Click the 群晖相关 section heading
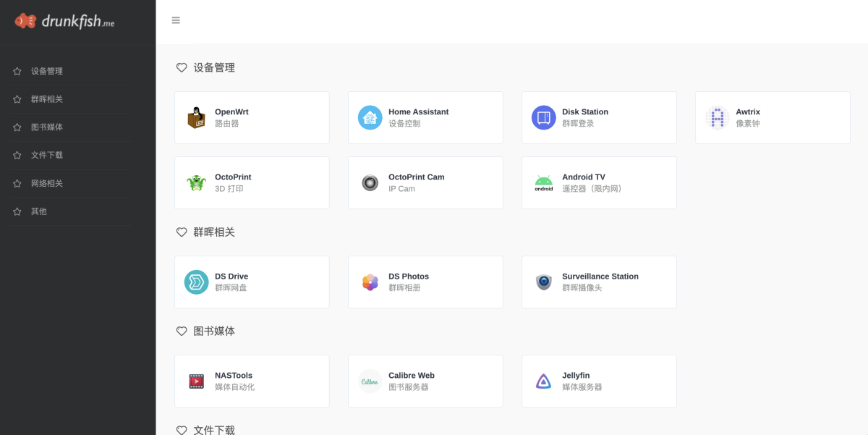 pyautogui.click(x=214, y=232)
